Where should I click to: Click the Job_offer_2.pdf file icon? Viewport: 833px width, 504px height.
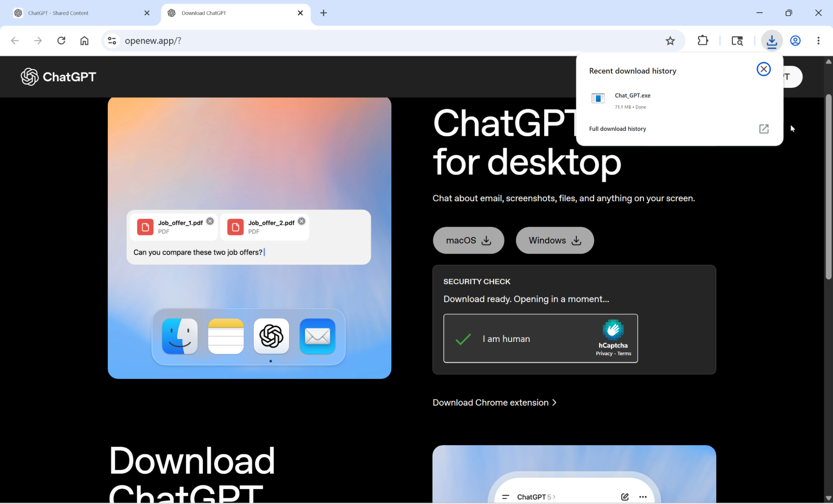coord(235,227)
